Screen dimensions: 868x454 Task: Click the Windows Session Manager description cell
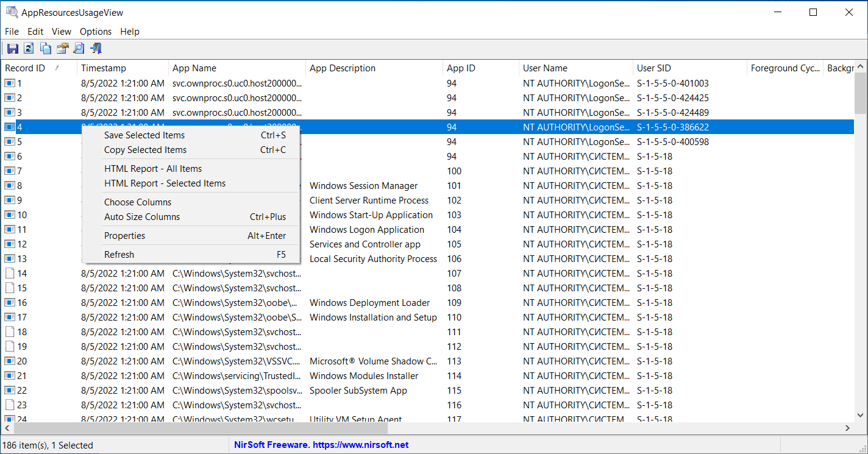pyautogui.click(x=364, y=186)
